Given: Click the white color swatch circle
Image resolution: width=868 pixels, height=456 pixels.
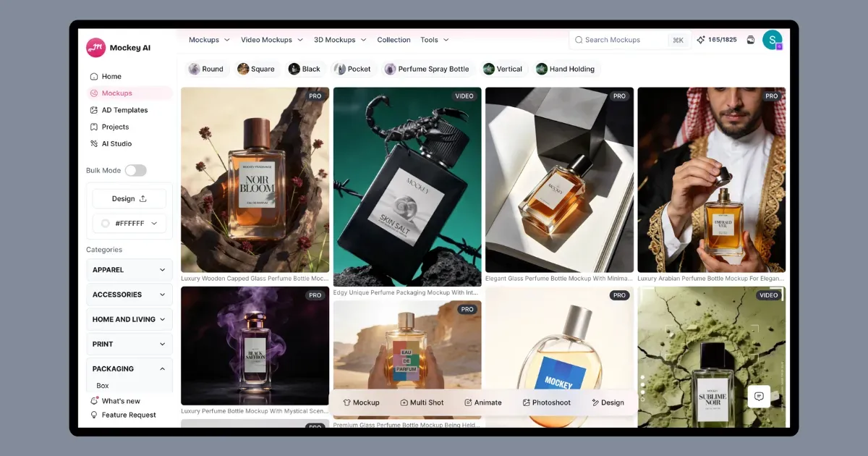Looking at the screenshot, I should (x=105, y=224).
